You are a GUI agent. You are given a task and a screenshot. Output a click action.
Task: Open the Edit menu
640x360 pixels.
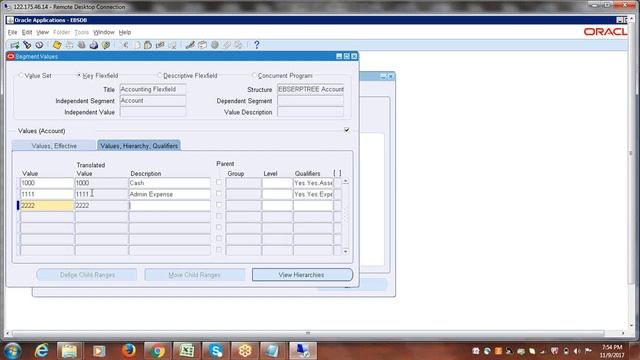[27, 32]
